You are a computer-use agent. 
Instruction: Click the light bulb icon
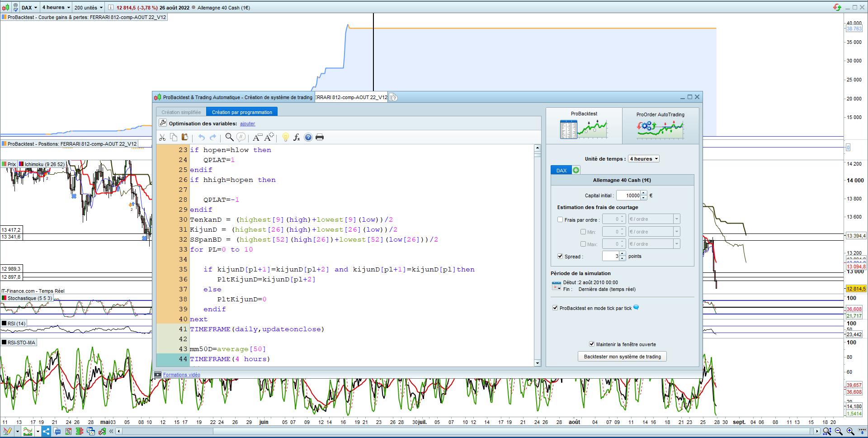[285, 138]
